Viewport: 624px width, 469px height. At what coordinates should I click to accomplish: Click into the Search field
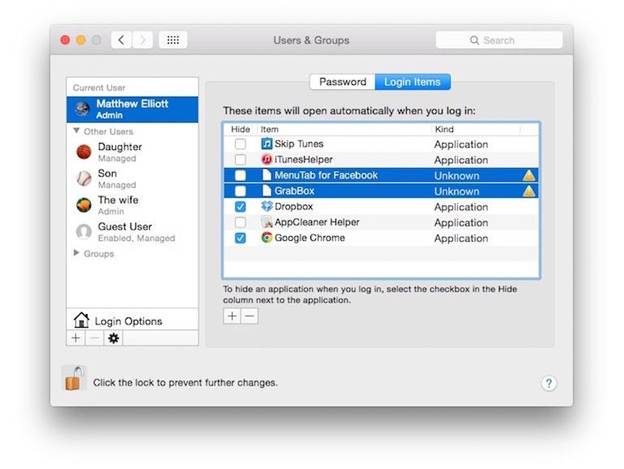click(x=499, y=40)
